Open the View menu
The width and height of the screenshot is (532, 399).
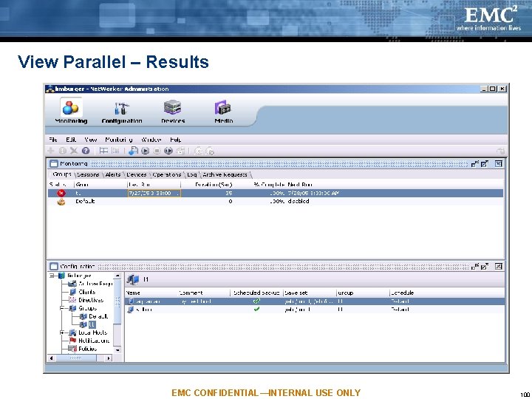pos(91,140)
